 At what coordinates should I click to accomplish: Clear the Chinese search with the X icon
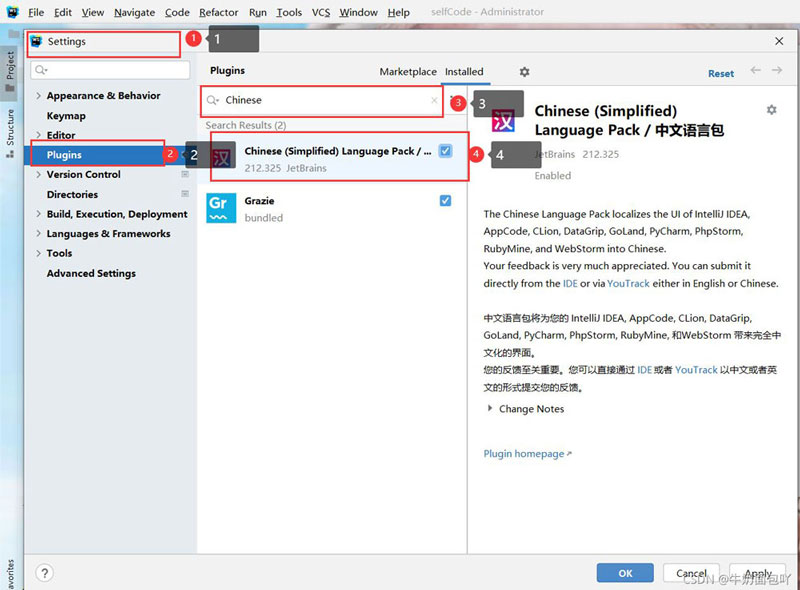coord(434,101)
